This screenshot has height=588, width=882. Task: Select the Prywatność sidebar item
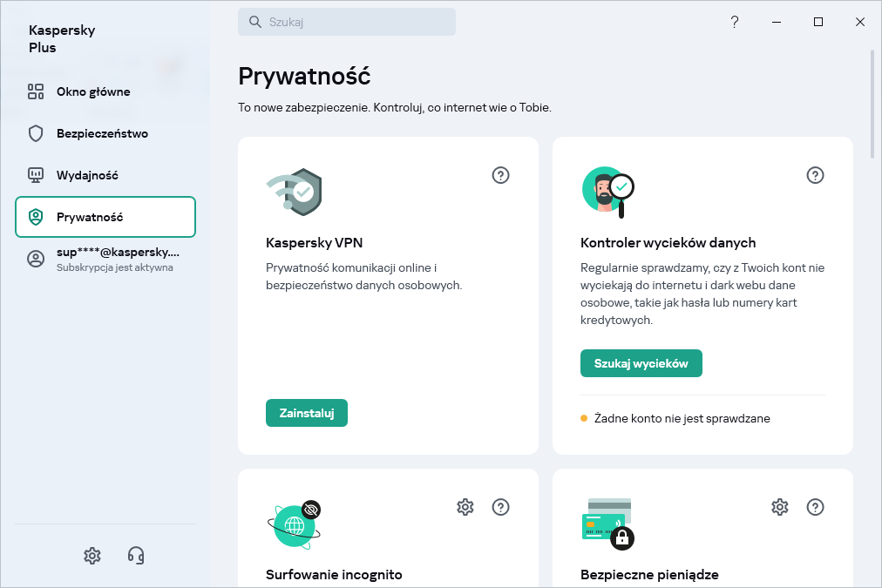(x=105, y=217)
